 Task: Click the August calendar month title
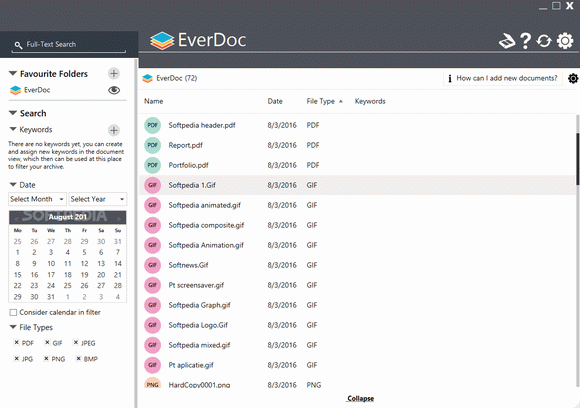[68, 217]
